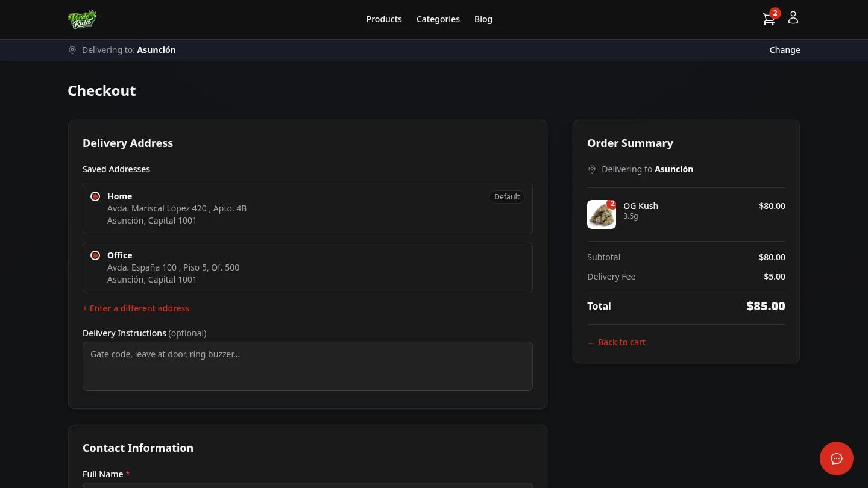Select the Home address radio button
868x488 pixels.
[95, 196]
